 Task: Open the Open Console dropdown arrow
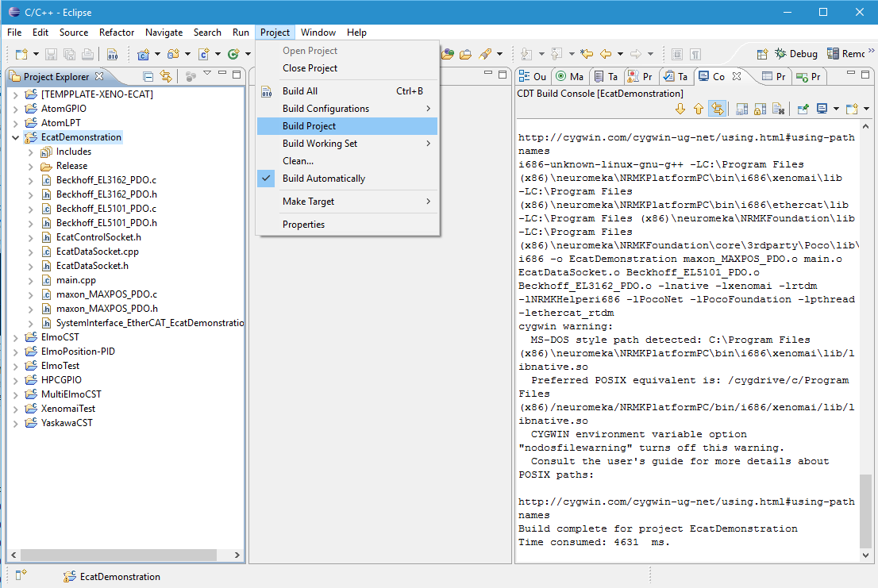click(x=866, y=109)
